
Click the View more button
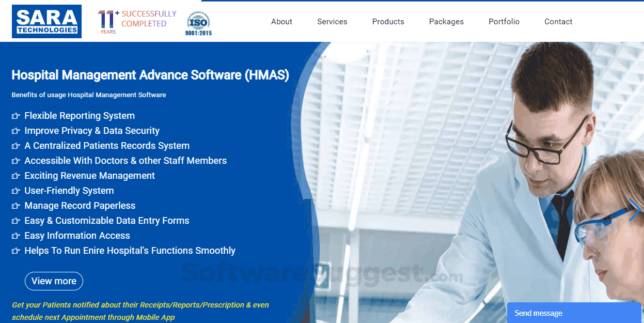coord(54,281)
